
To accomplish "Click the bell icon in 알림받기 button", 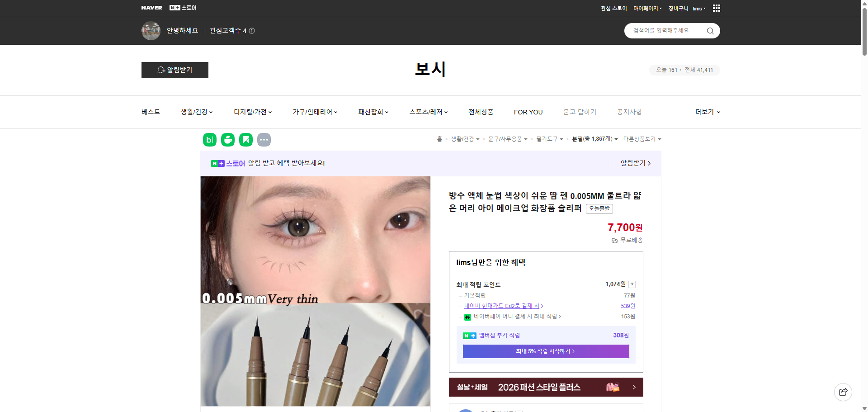I will pos(161,70).
